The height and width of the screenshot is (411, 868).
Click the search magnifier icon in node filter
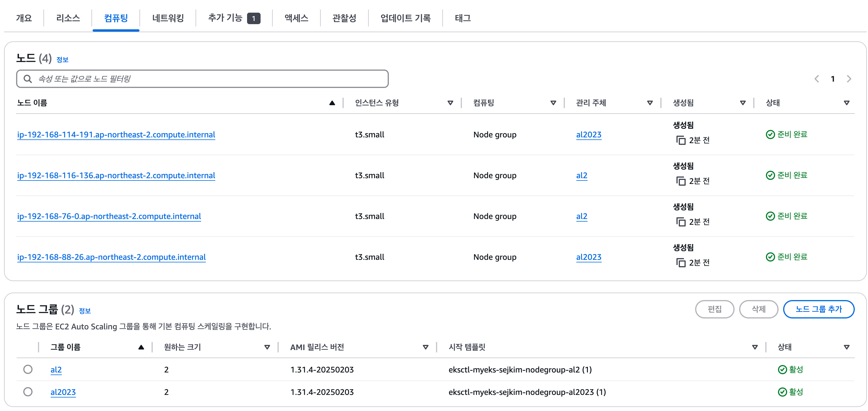click(x=28, y=79)
